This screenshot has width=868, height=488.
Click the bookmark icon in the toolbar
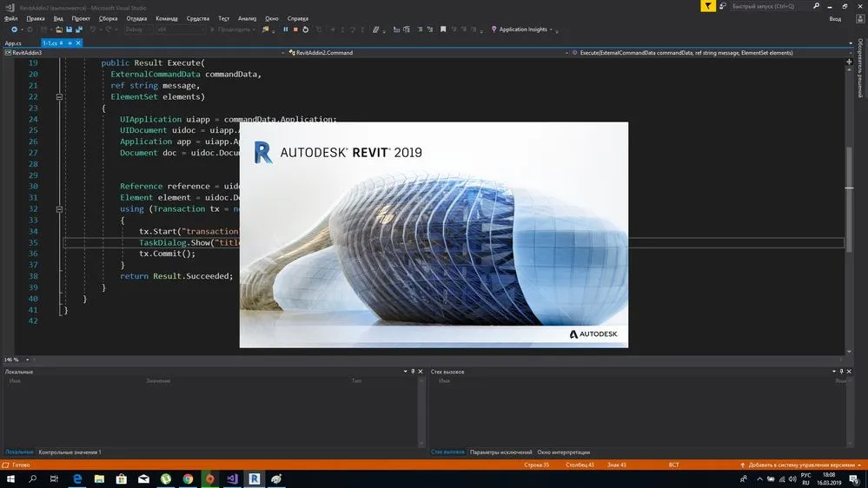[x=443, y=30]
